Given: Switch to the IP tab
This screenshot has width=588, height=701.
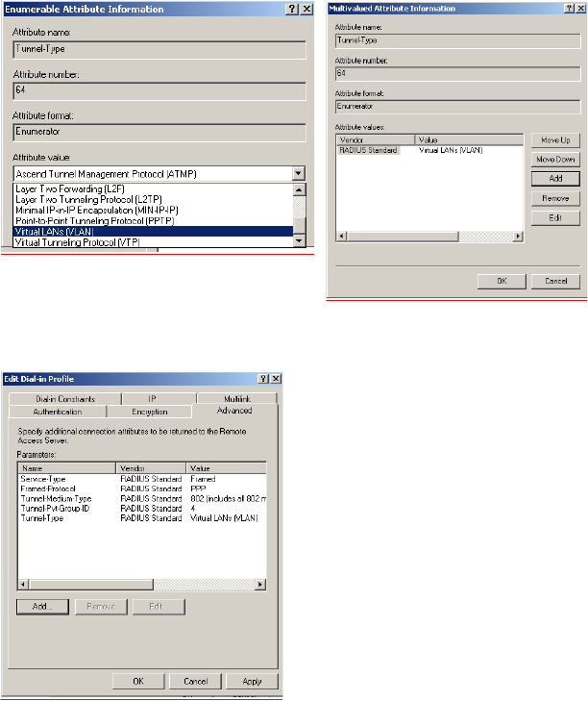Looking at the screenshot, I should pos(159,399).
